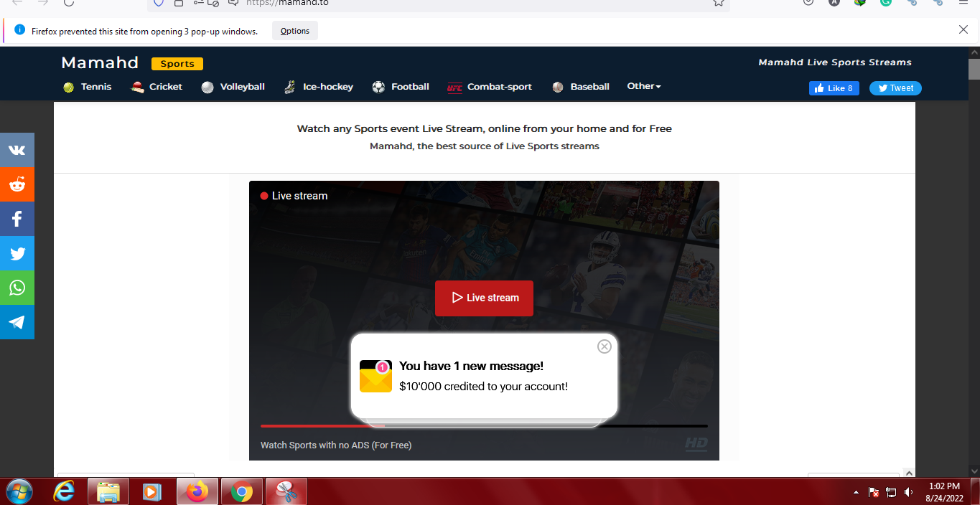Share page via Telegram icon
The height and width of the screenshot is (505, 980).
[17, 322]
